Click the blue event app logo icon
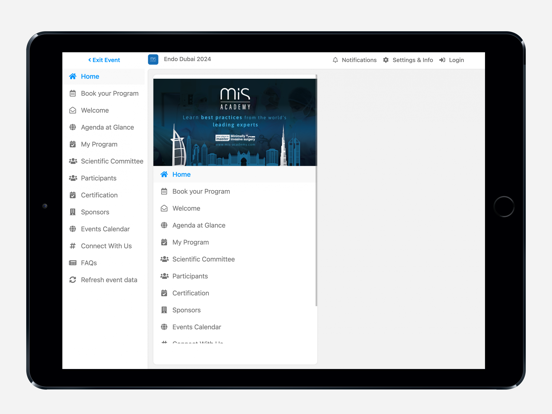 pos(153,59)
